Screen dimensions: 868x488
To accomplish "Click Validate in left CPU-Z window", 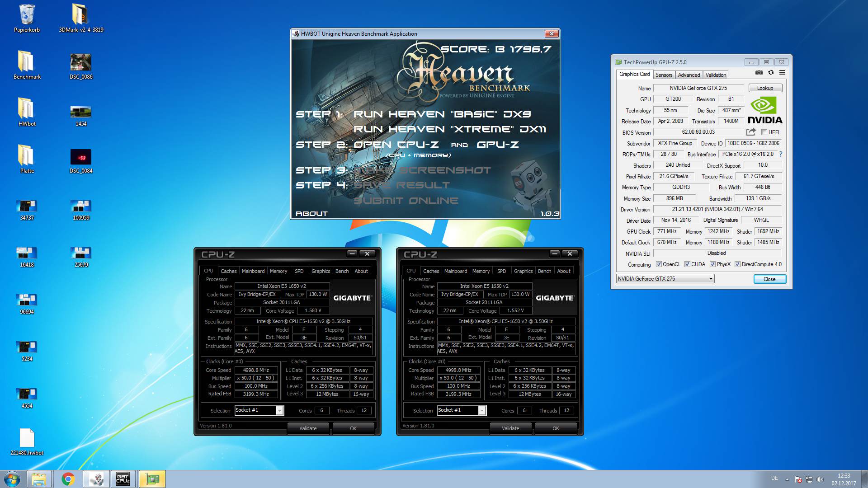I will (x=308, y=428).
